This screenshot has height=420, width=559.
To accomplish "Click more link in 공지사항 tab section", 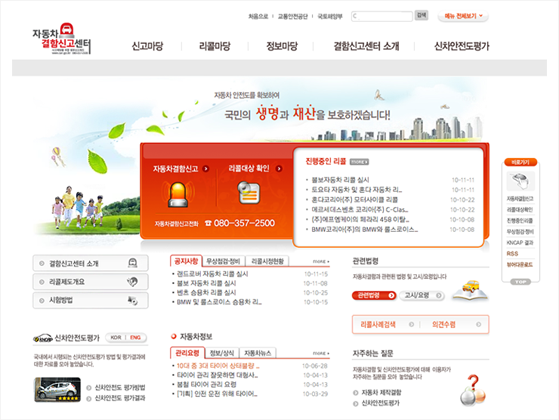I will click(321, 262).
